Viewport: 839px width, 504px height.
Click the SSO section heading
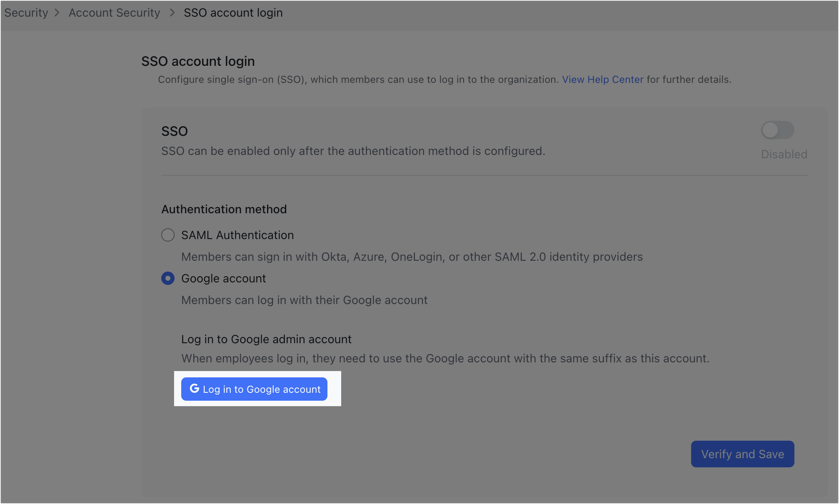175,131
